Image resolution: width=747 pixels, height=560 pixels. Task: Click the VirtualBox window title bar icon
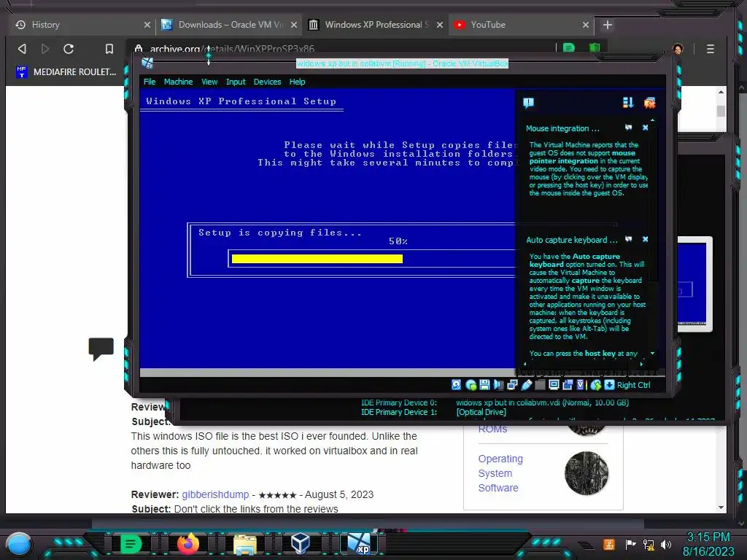pos(147,63)
